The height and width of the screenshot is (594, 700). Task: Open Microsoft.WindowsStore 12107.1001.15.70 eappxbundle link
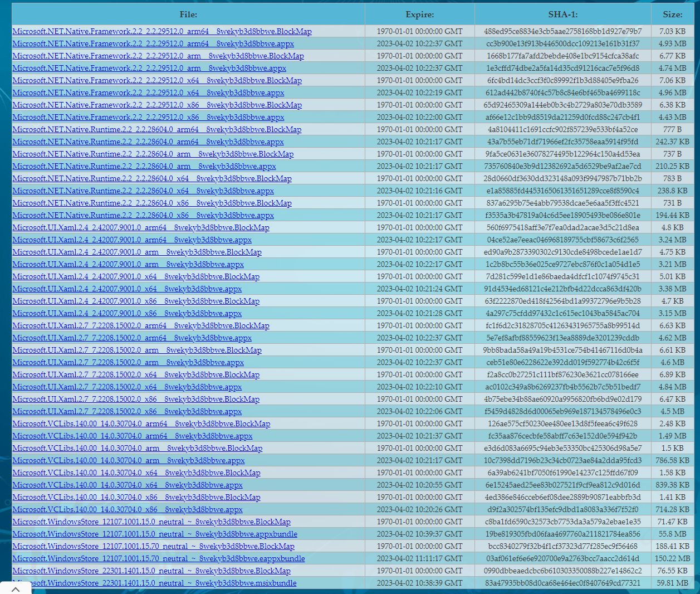(159, 558)
